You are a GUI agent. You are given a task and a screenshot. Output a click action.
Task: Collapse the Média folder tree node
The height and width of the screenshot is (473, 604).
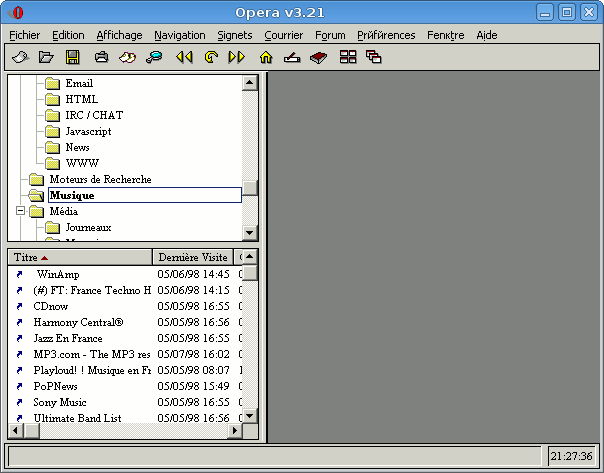click(20, 211)
